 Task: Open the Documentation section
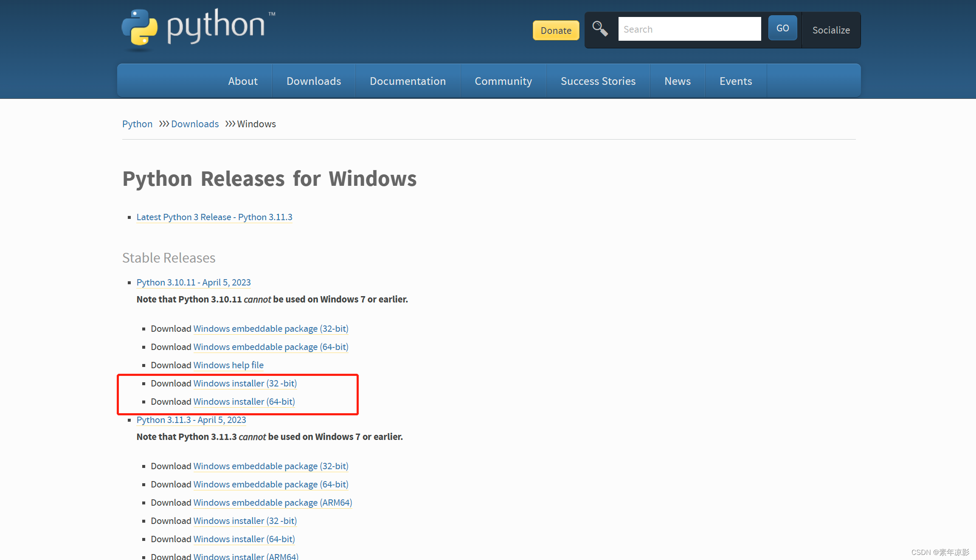[x=408, y=81]
